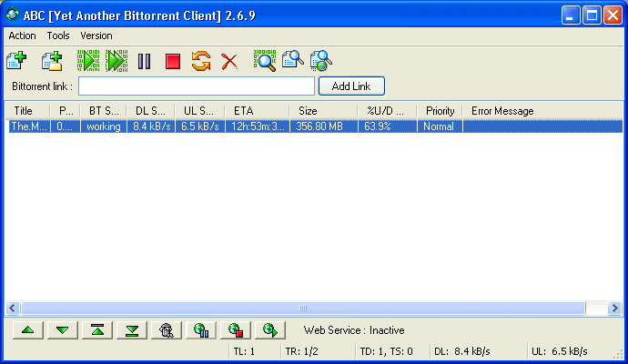
Task: Click the BT S... column header
Action: click(x=104, y=111)
